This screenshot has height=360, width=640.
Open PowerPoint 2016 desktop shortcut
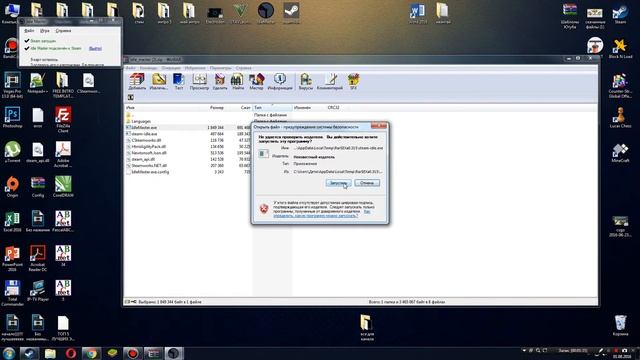12,258
